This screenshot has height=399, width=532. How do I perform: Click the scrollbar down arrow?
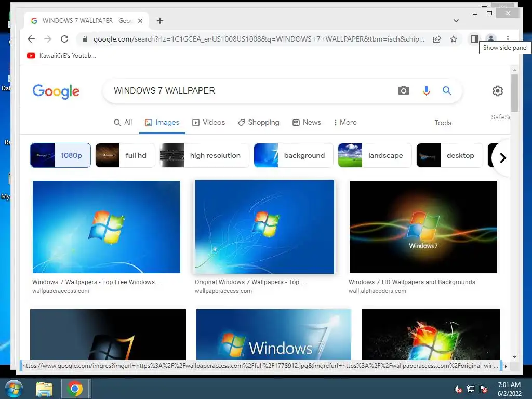click(x=515, y=357)
